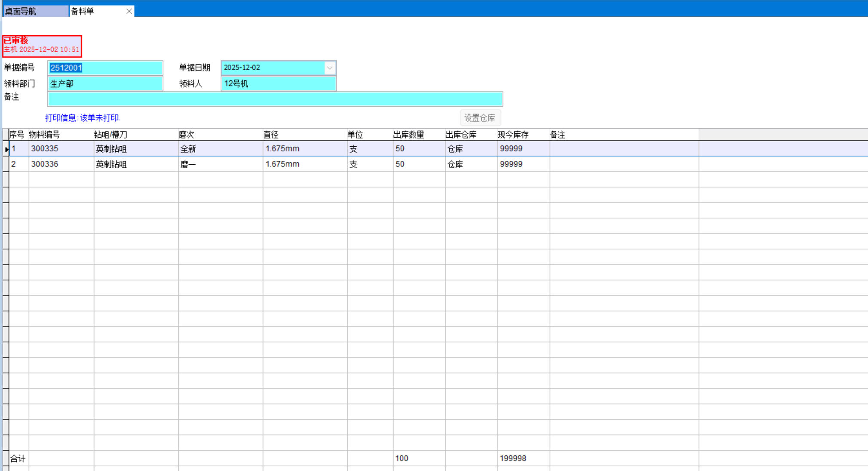The height and width of the screenshot is (471, 868).
Task: Open the 单据日期 dropdown arrow
Action: (329, 68)
